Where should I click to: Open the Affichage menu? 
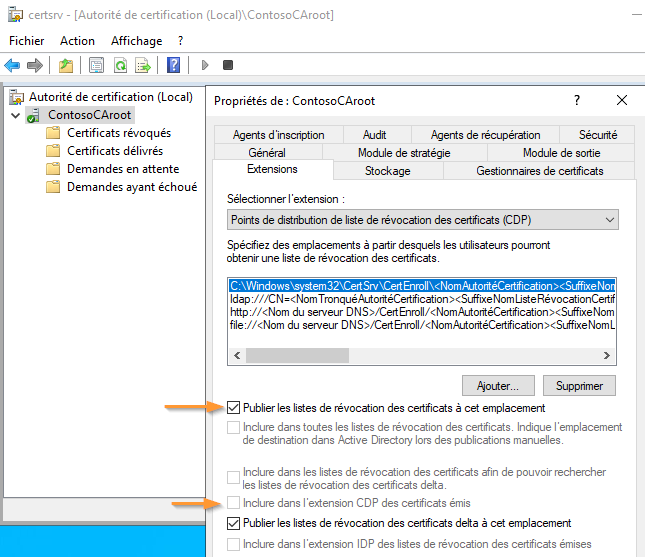click(x=137, y=41)
